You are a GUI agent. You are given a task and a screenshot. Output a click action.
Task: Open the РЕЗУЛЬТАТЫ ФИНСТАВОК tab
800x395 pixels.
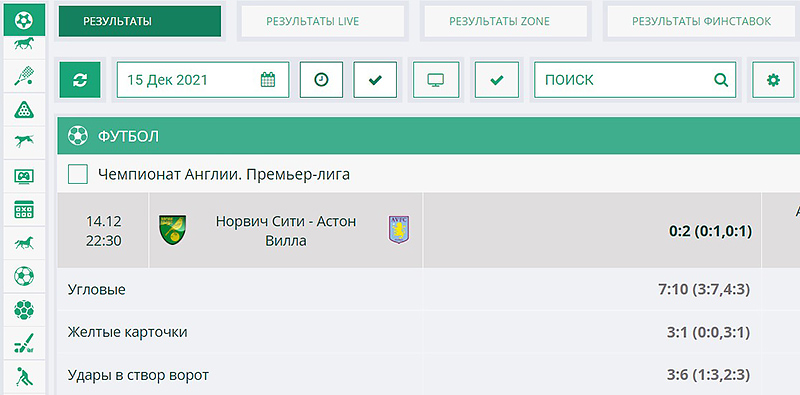[x=702, y=21]
